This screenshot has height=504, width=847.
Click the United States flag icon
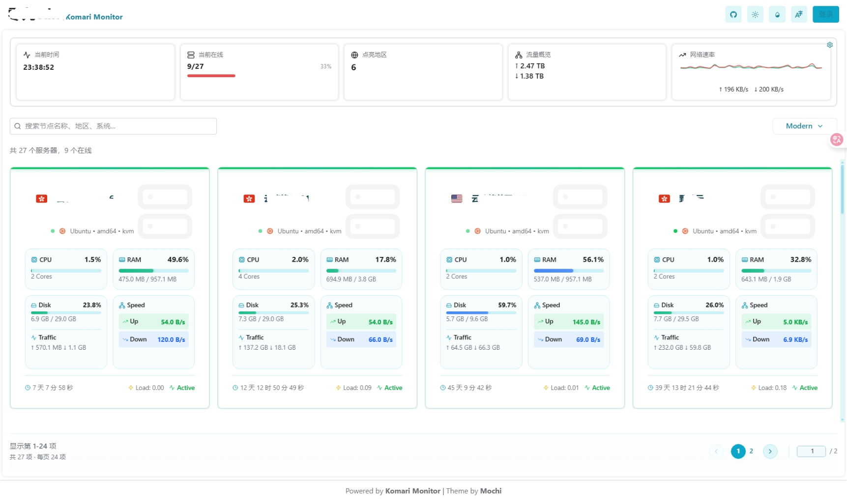[457, 198]
